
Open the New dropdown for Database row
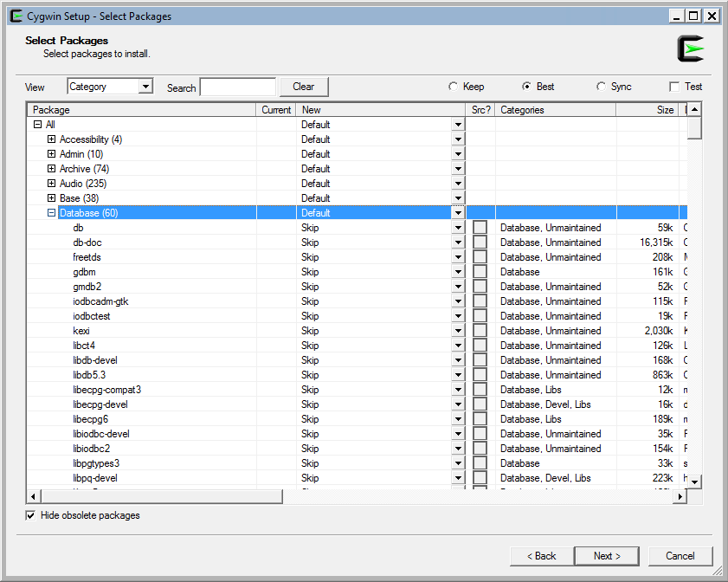click(458, 213)
